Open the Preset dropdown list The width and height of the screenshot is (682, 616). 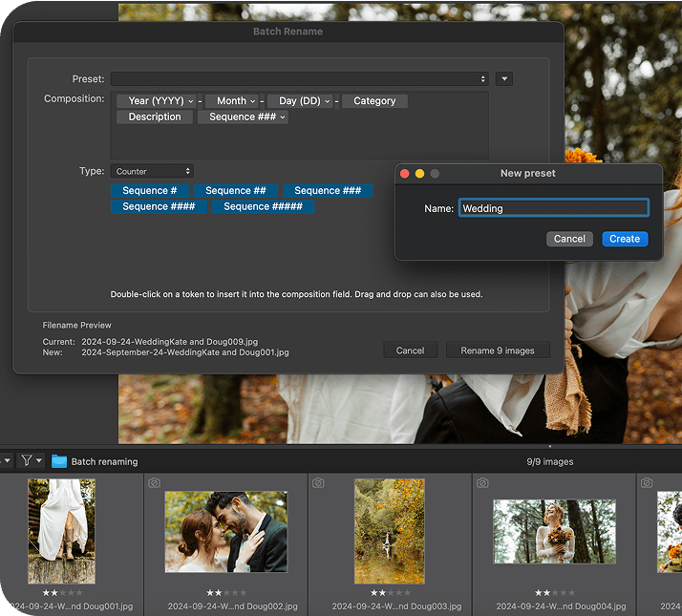[300, 79]
